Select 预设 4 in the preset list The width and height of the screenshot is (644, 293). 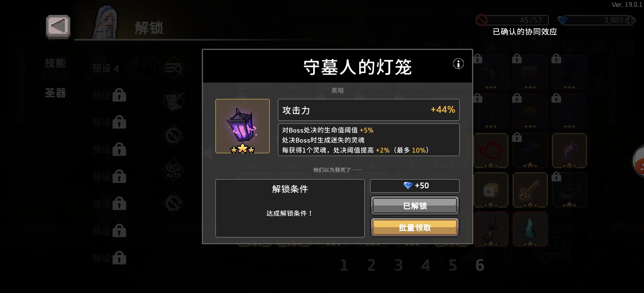[106, 68]
